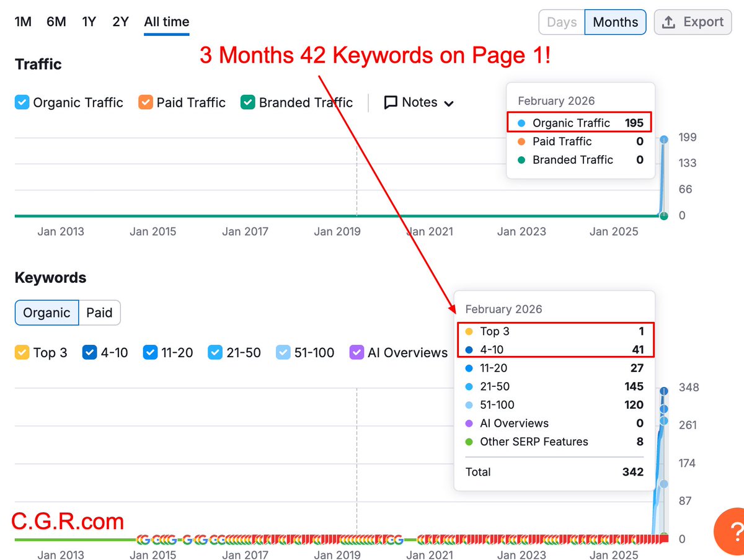744x560 pixels.
Task: Toggle the 21-50 keywords checkbox
Action: pos(215,353)
